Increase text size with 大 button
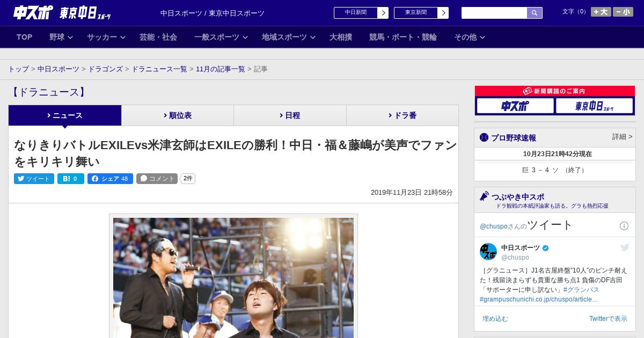 601,12
